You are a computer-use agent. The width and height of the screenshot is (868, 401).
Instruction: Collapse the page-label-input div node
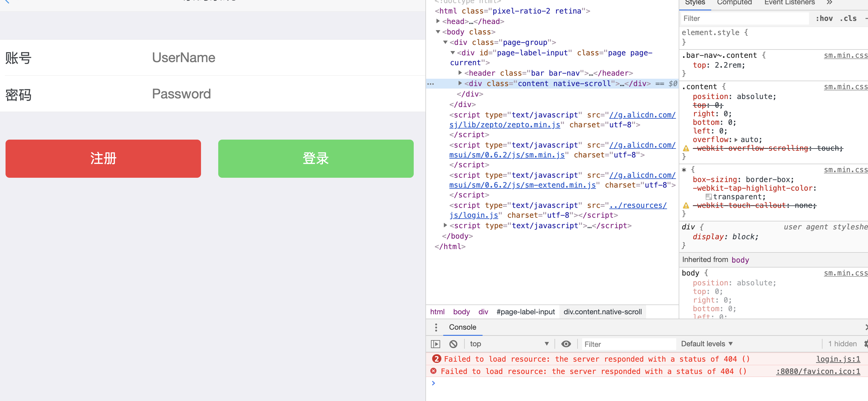click(x=452, y=53)
